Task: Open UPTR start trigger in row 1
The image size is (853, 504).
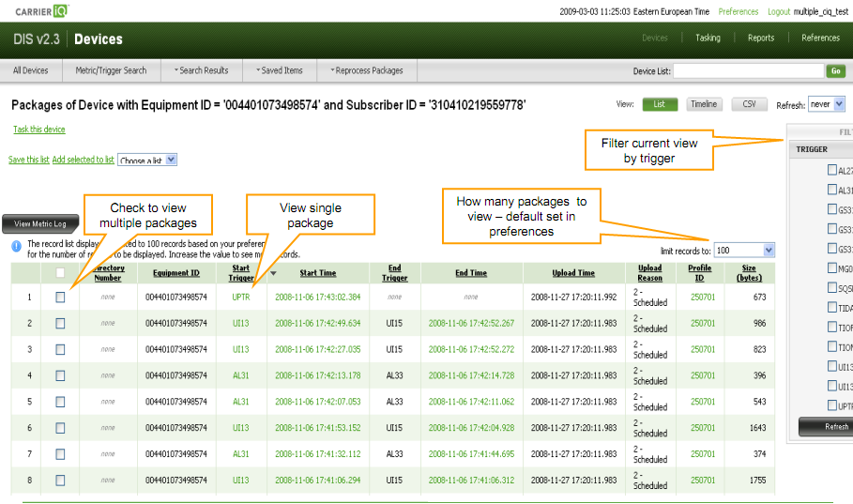Action: pyautogui.click(x=240, y=297)
